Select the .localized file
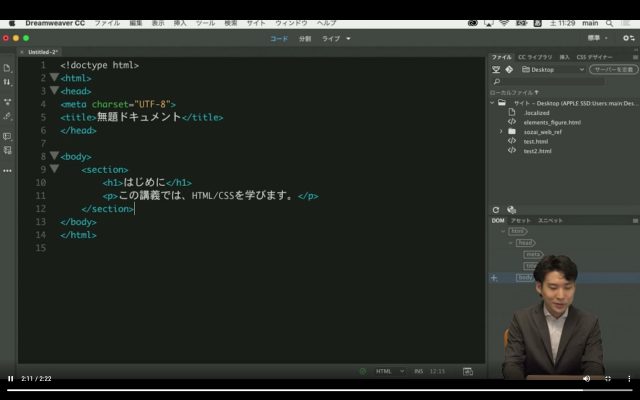This screenshot has height=400, width=640. [536, 113]
